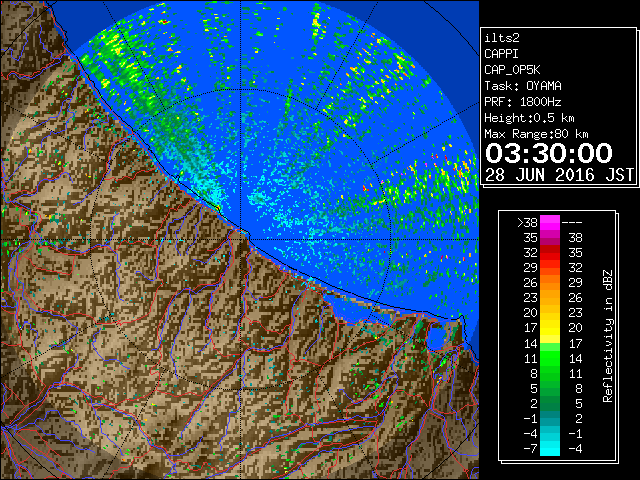The width and height of the screenshot is (640, 480).
Task: Select the date text 28 JUN 2016 JST
Action: pos(559,175)
